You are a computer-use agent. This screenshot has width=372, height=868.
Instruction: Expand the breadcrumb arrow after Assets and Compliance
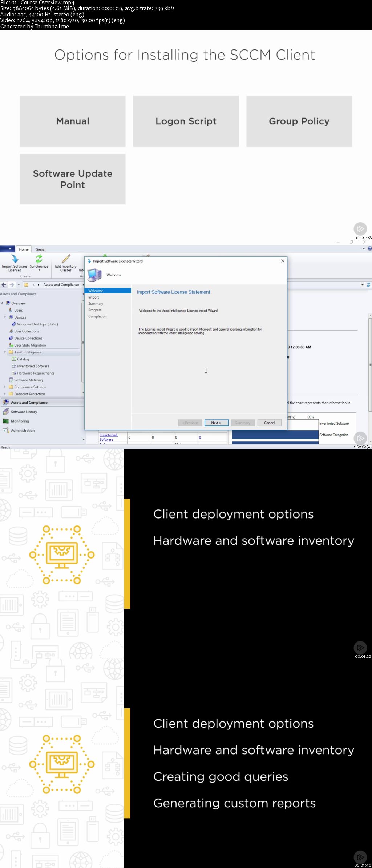click(x=83, y=285)
